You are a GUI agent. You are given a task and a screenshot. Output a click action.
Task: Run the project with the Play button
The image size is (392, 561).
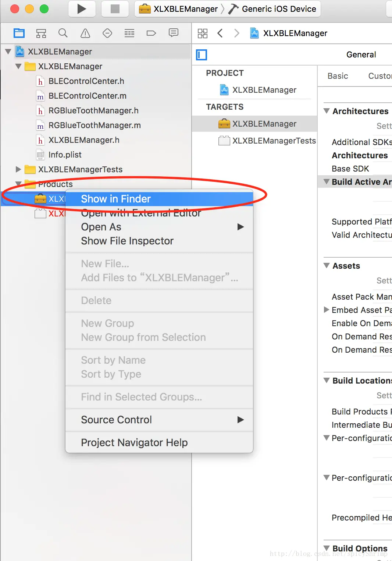(x=82, y=9)
